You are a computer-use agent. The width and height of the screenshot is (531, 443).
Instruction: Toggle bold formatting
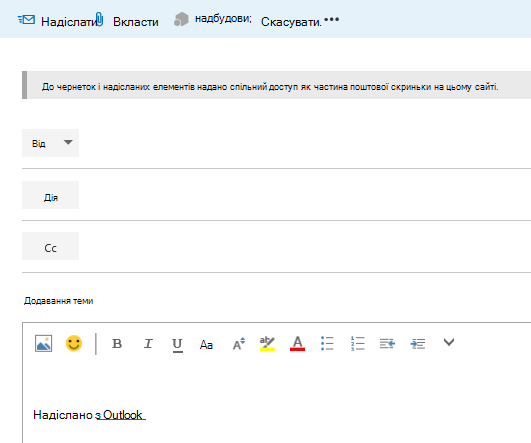117,344
